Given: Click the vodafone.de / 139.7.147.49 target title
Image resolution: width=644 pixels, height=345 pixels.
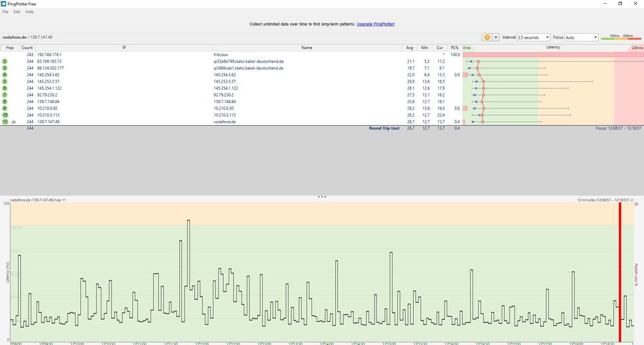Looking at the screenshot, I should [x=27, y=37].
